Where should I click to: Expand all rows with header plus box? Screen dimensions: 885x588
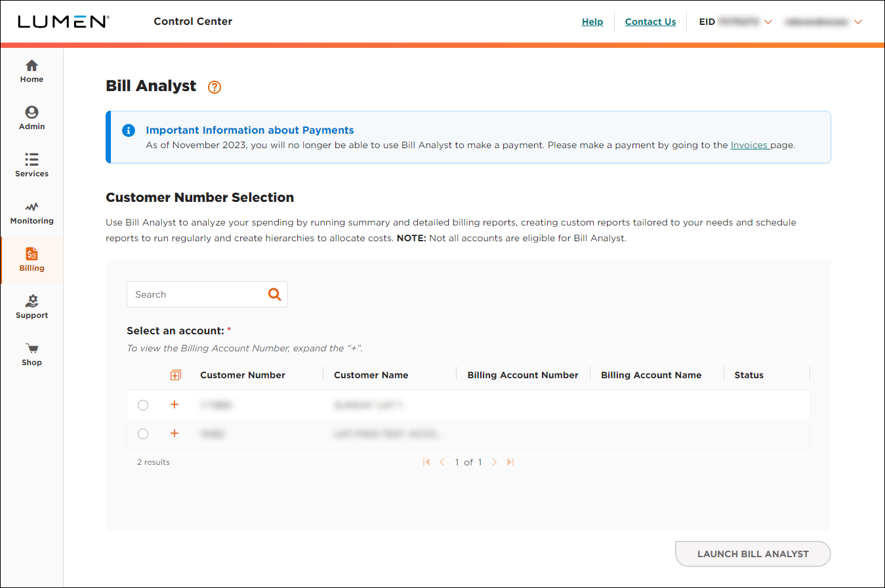pos(175,375)
